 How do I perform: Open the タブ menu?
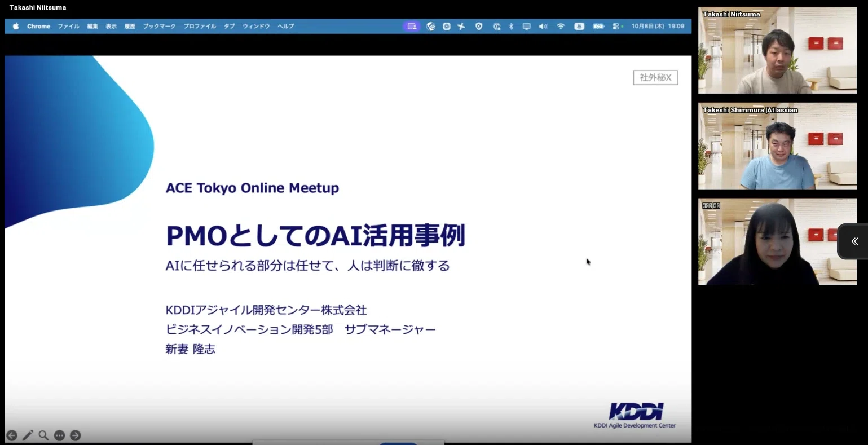pos(229,26)
